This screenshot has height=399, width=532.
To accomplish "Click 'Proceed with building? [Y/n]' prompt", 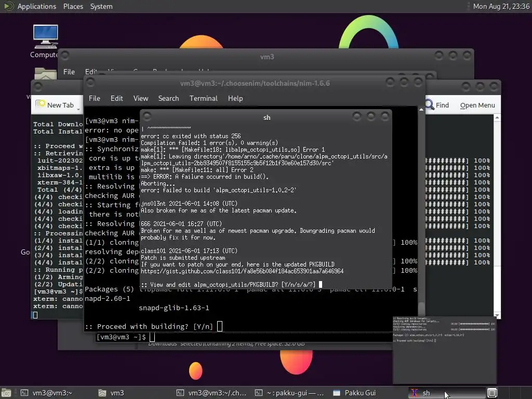I will pos(149,326).
